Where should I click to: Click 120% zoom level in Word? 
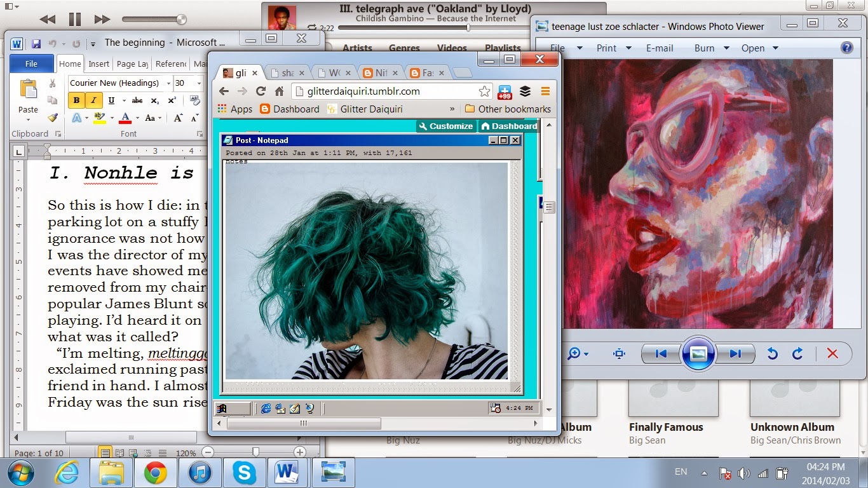(x=186, y=453)
